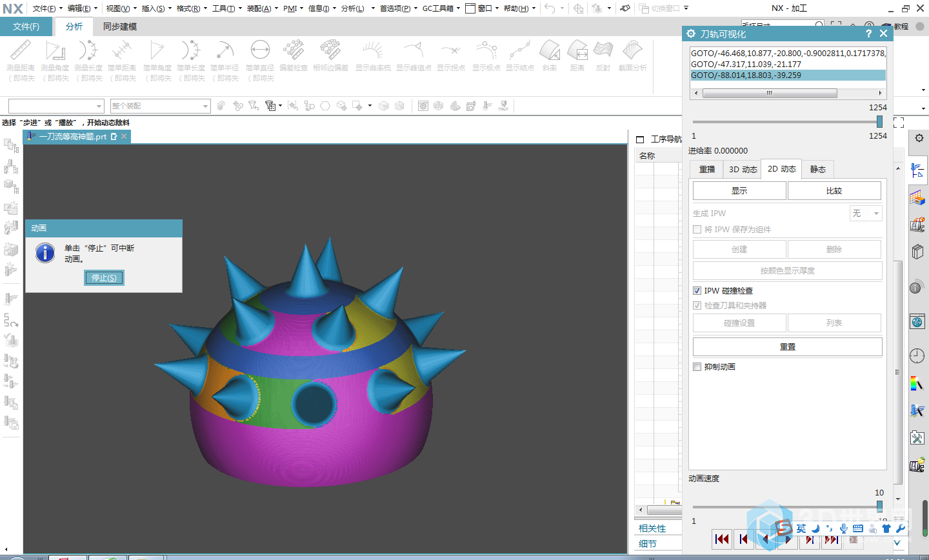The image size is (929, 560).
Task: Click the Sogou microphone voice input icon
Action: 844,528
